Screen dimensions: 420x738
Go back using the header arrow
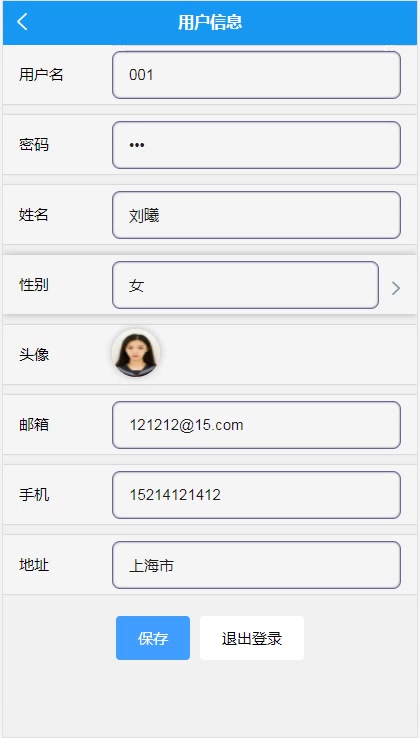pos(22,22)
